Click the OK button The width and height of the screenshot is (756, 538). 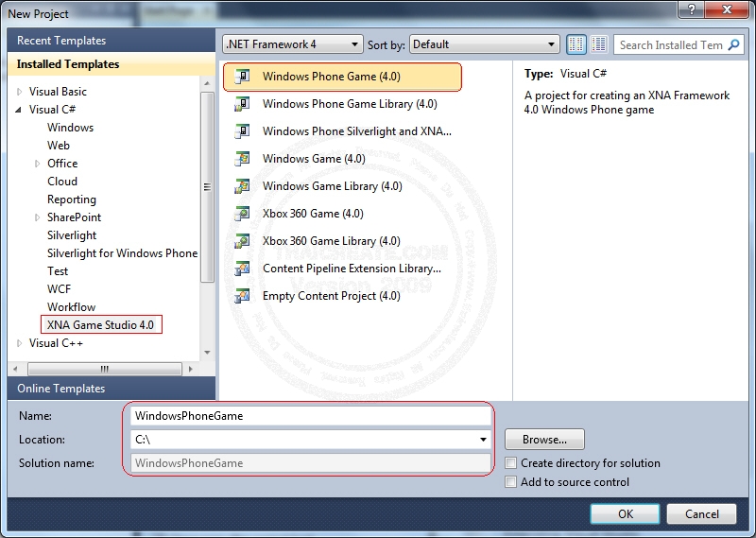[626, 513]
